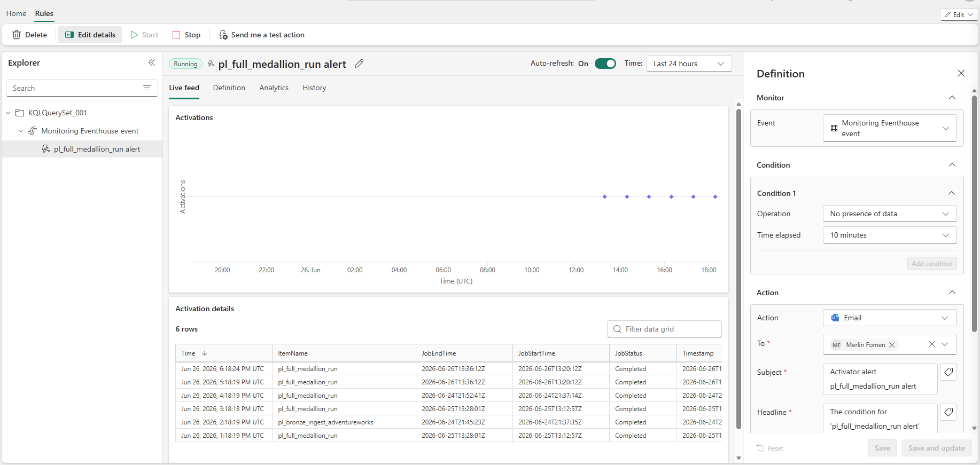Click the Start play button
The width and height of the screenshot is (980, 465).
[144, 35]
